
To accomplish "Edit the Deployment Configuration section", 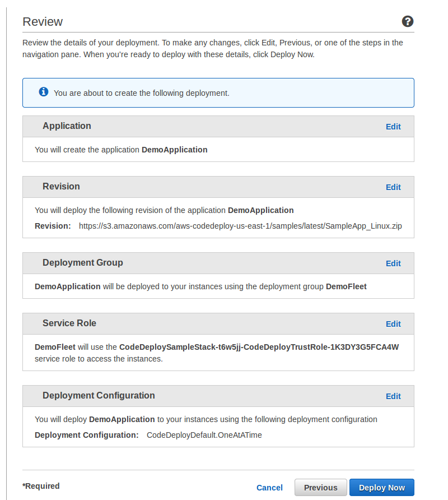I will (393, 396).
